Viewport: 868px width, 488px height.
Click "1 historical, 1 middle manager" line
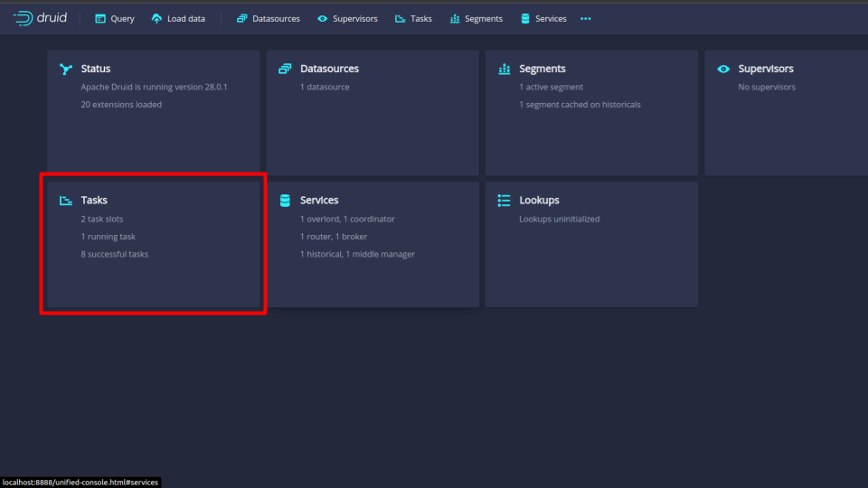tap(357, 254)
